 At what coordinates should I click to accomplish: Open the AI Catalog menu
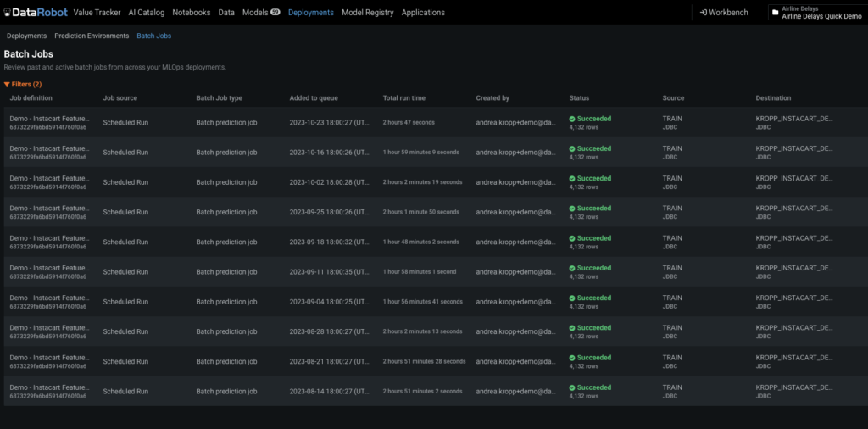[x=147, y=12]
